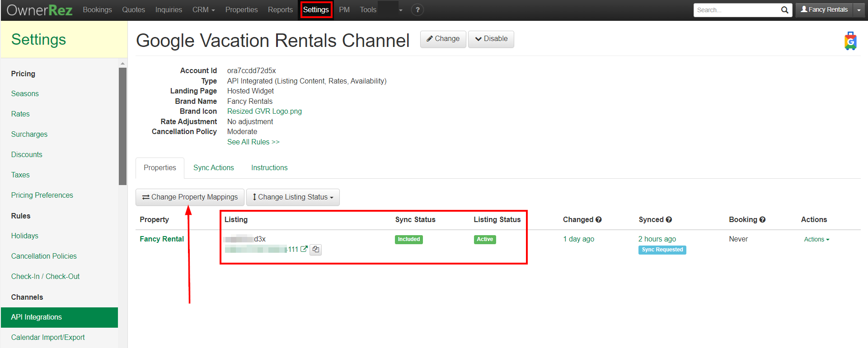868x348 pixels.
Task: Click the help icon beside Booking column
Action: pyautogui.click(x=763, y=220)
